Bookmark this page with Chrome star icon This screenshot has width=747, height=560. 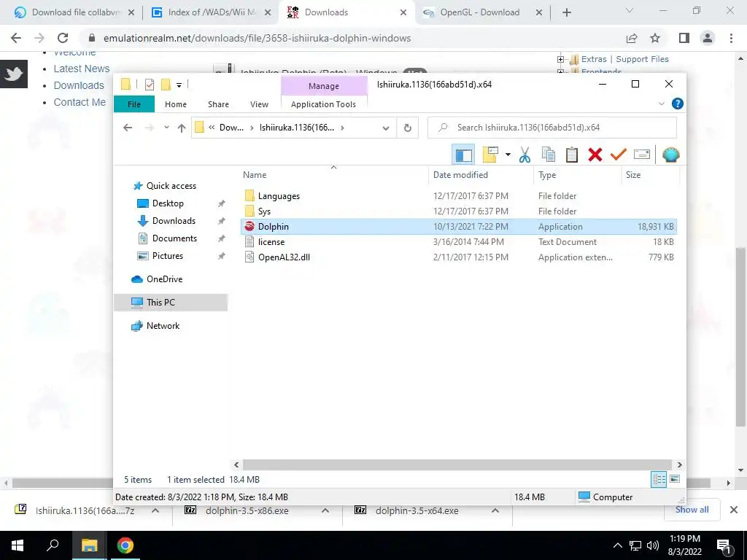[x=655, y=38]
